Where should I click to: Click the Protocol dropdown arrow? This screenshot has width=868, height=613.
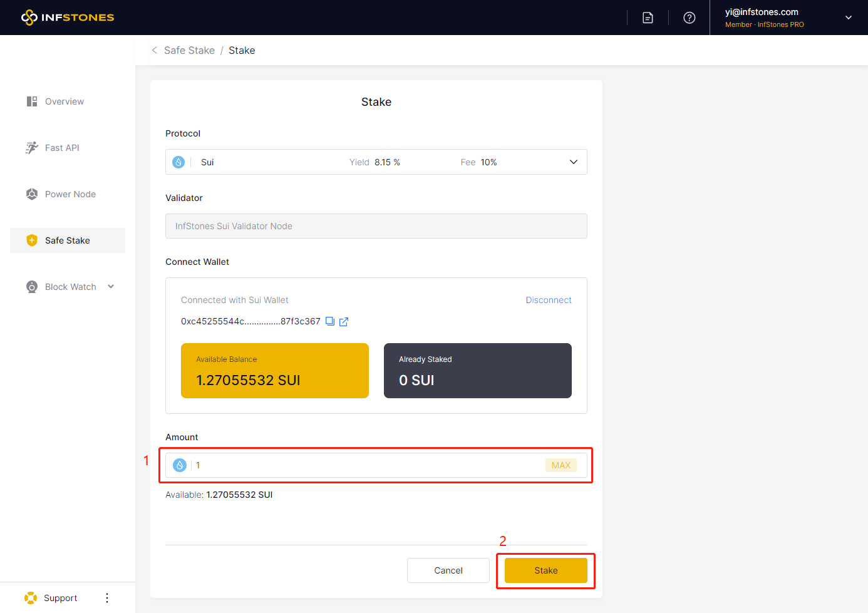574,162
